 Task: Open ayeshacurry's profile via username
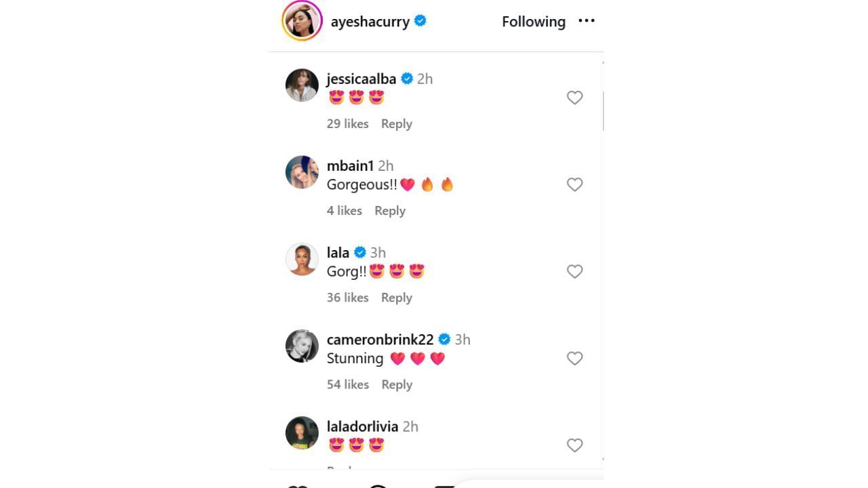coord(369,21)
